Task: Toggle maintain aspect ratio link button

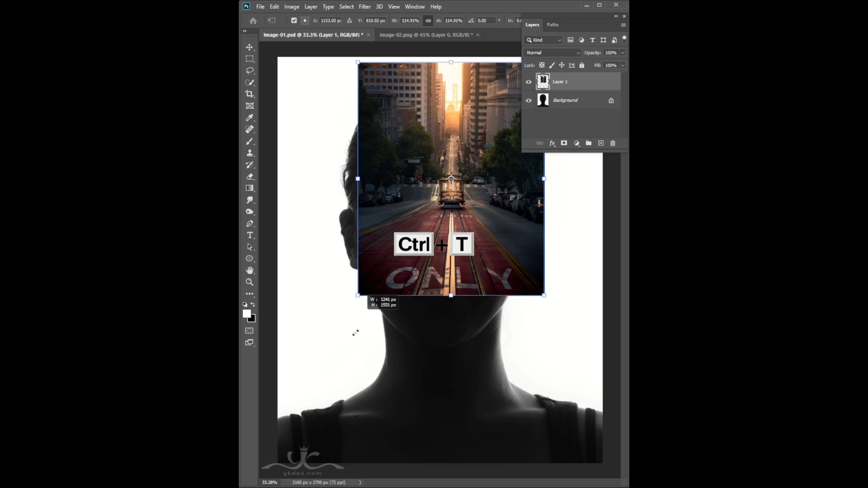Action: pyautogui.click(x=428, y=20)
